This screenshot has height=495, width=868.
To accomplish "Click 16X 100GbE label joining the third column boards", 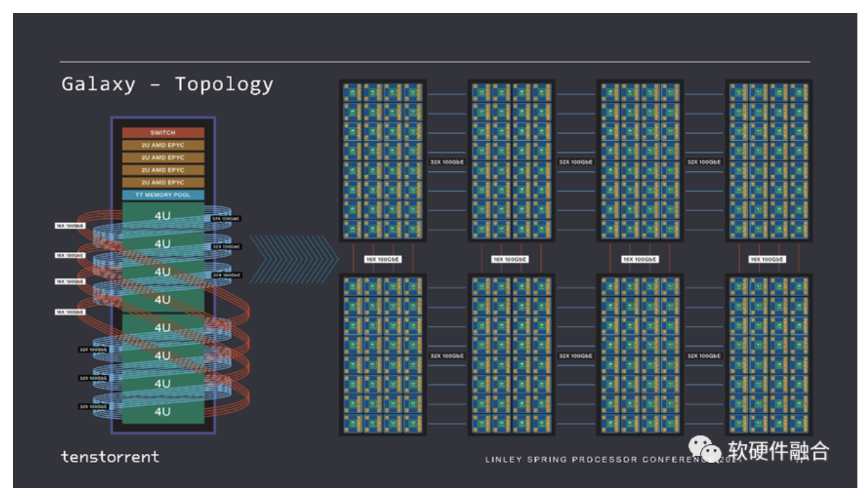I will pyautogui.click(x=639, y=259).
